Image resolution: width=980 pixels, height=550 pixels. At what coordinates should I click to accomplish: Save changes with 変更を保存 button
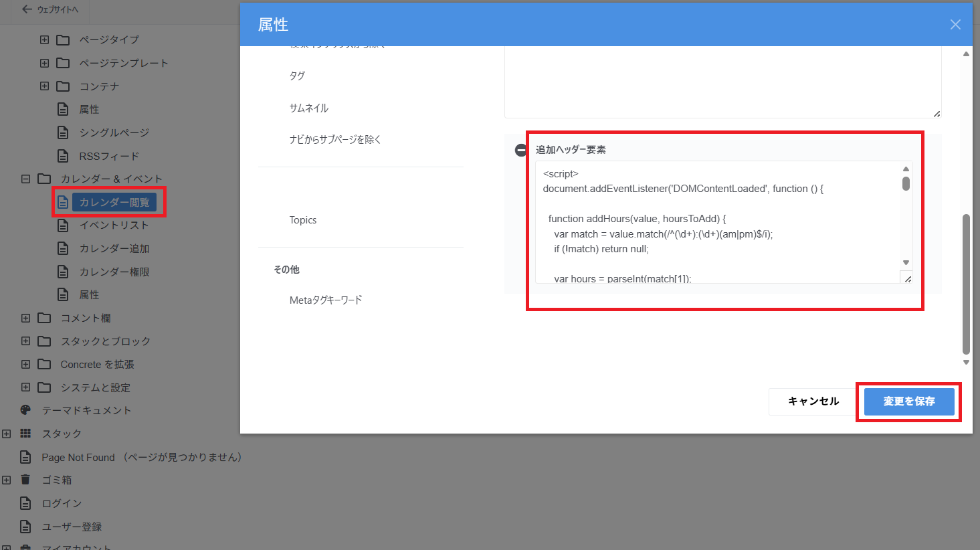point(908,401)
